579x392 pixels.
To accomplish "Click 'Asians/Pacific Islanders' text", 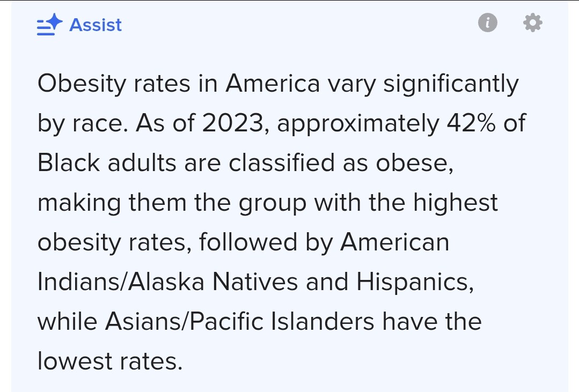I will coord(240,321).
